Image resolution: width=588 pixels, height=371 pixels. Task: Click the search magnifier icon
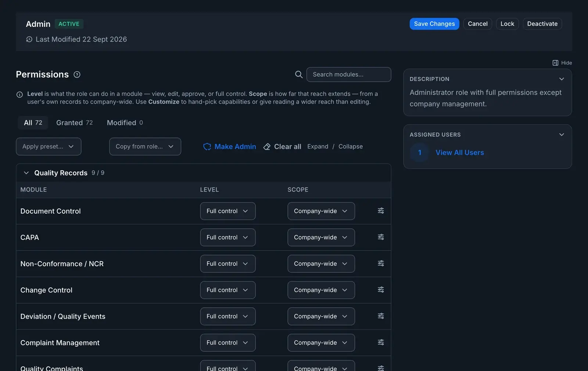[x=299, y=75]
